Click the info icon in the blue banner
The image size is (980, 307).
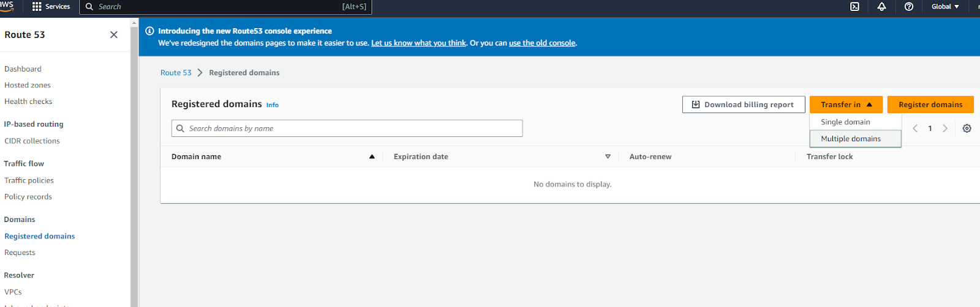coord(149,31)
